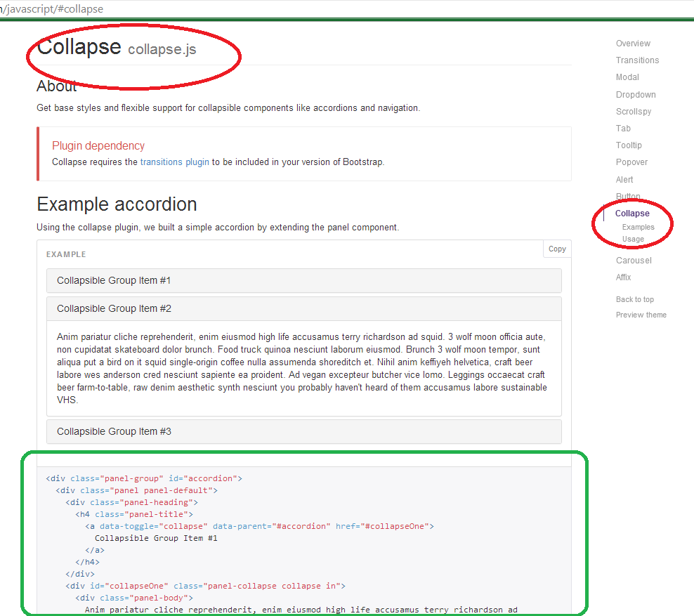Go to Affix section in sidebar

pyautogui.click(x=624, y=277)
